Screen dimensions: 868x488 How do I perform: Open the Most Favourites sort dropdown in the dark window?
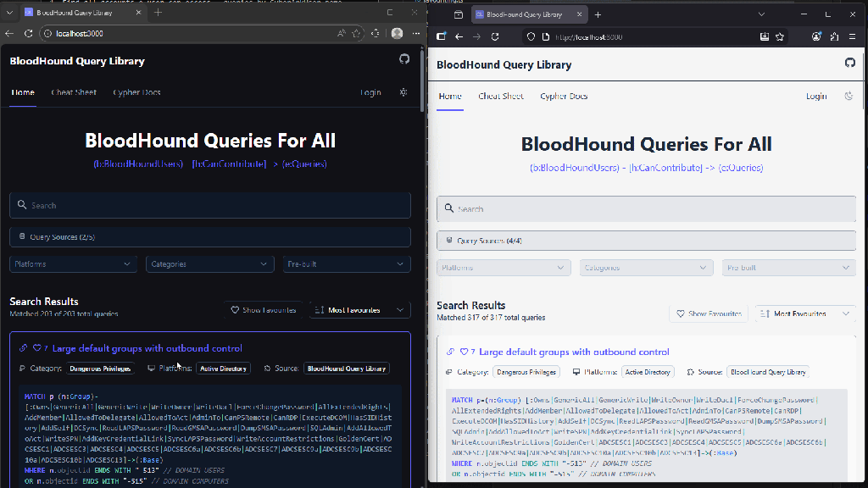coord(360,310)
